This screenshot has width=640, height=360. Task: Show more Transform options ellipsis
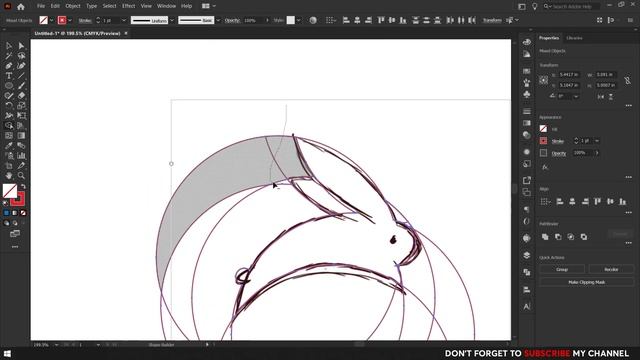[629, 105]
